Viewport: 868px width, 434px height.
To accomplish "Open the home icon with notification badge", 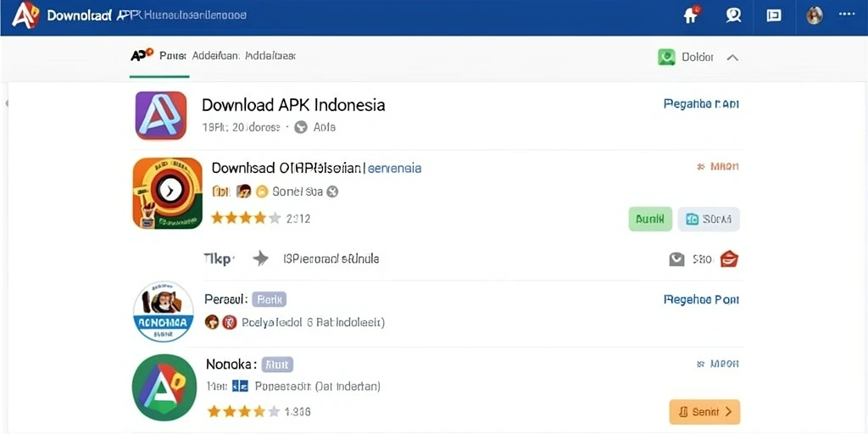I will click(692, 14).
